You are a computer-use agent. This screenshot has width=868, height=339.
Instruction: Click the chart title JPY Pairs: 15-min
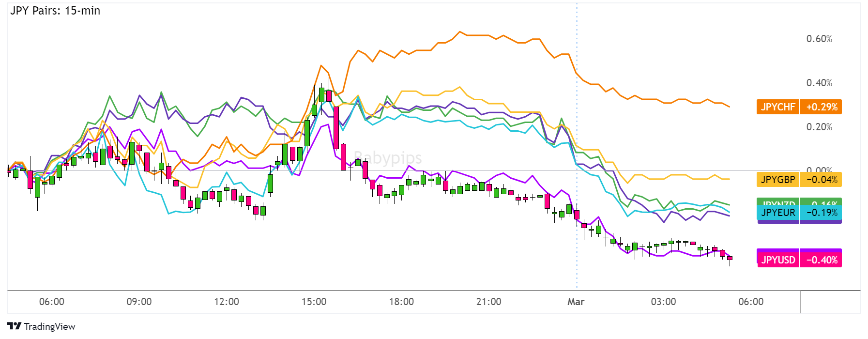point(55,11)
